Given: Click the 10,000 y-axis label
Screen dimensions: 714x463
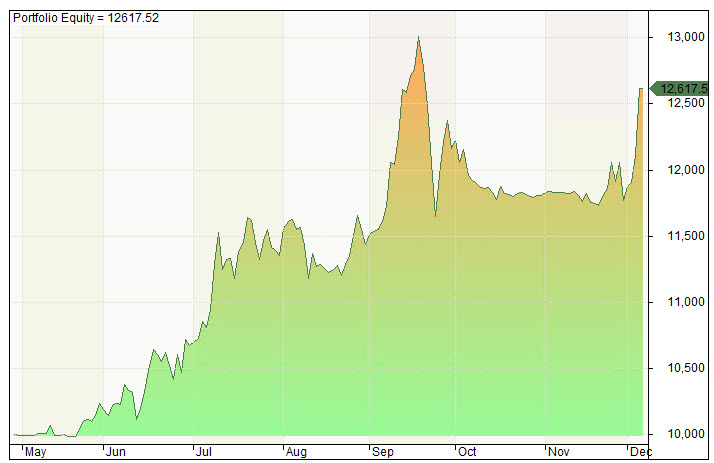Looking at the screenshot, I should point(686,434).
